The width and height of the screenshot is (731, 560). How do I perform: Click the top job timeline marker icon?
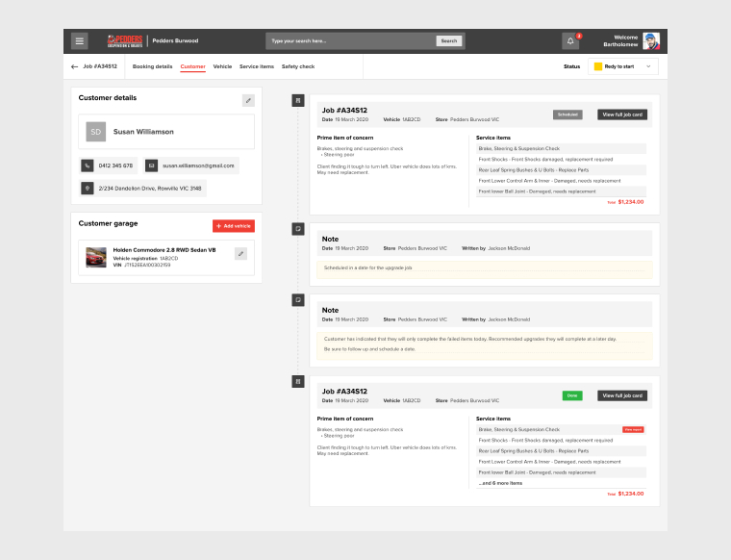tap(298, 100)
